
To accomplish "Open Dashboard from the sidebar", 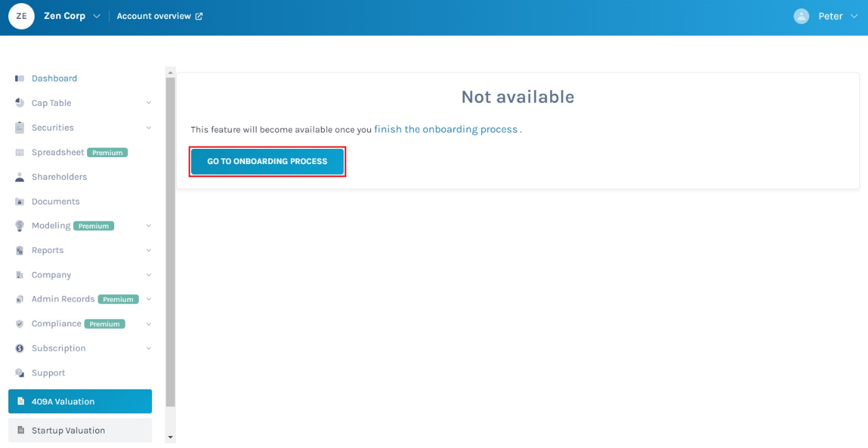I will (54, 79).
